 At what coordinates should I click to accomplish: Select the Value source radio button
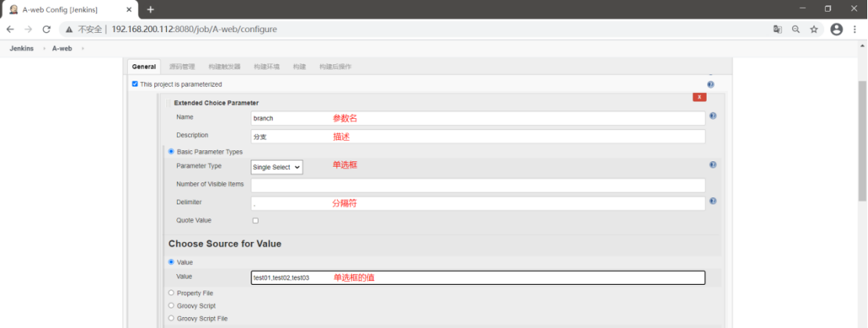tap(171, 262)
